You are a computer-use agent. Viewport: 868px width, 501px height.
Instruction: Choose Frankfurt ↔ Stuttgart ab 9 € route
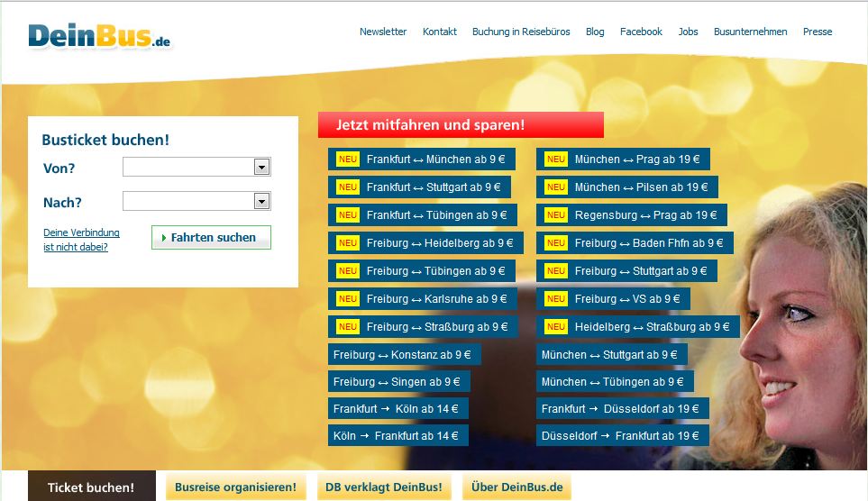point(419,187)
